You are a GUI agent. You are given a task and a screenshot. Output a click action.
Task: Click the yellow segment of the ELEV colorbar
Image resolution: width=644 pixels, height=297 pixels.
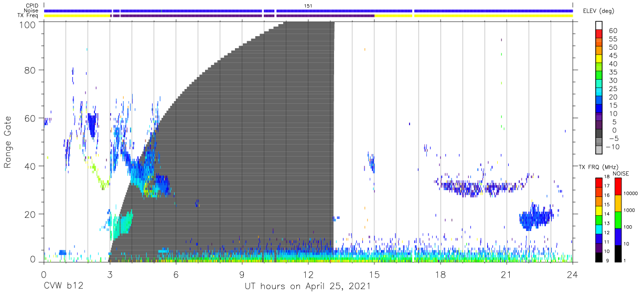tap(600, 60)
